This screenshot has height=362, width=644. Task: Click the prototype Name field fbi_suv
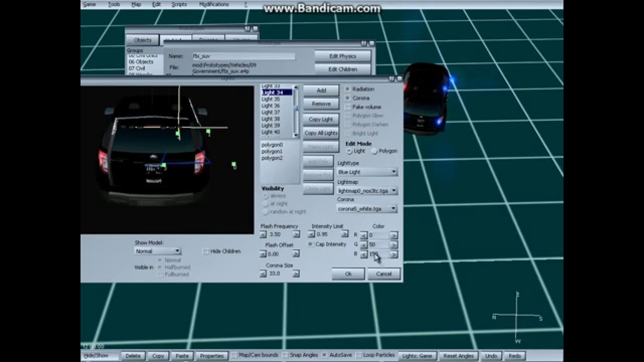tap(243, 56)
